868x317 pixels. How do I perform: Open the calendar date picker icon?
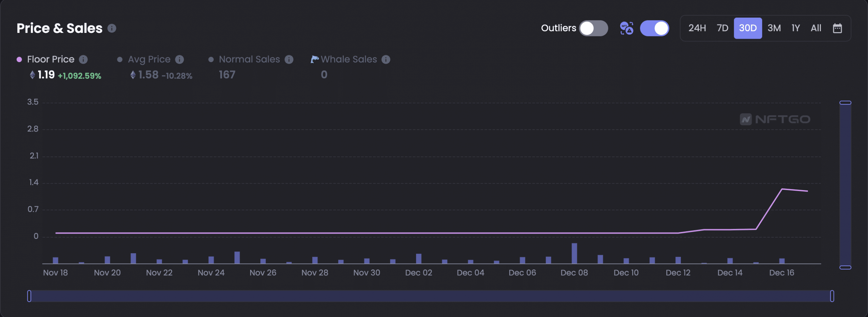point(837,28)
